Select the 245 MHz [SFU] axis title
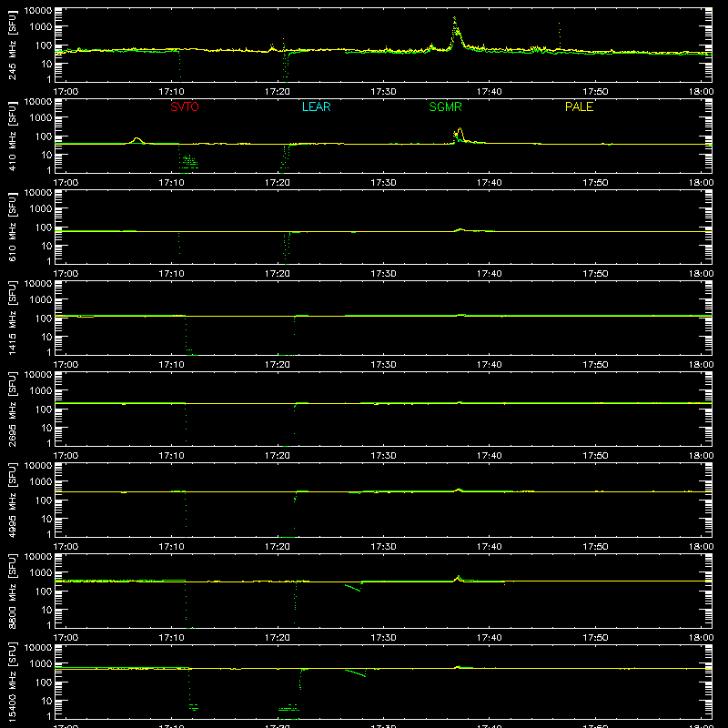The width and height of the screenshot is (728, 728). 13,45
